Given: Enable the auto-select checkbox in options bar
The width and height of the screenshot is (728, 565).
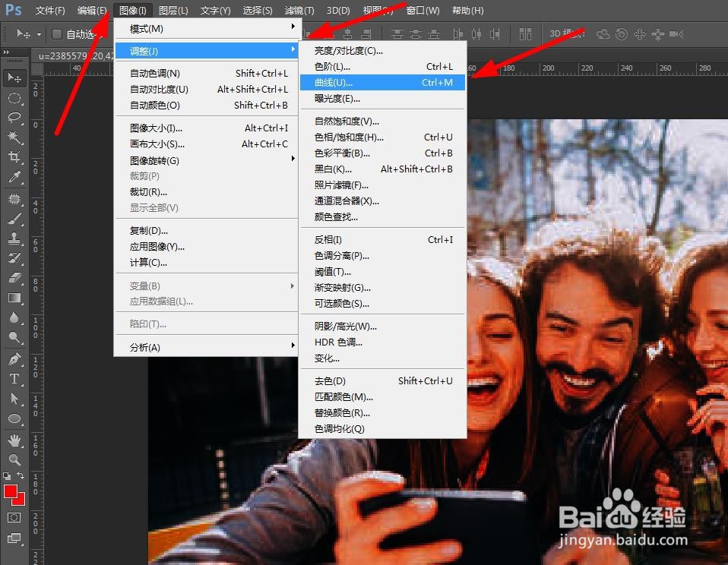Looking at the screenshot, I should [57, 33].
